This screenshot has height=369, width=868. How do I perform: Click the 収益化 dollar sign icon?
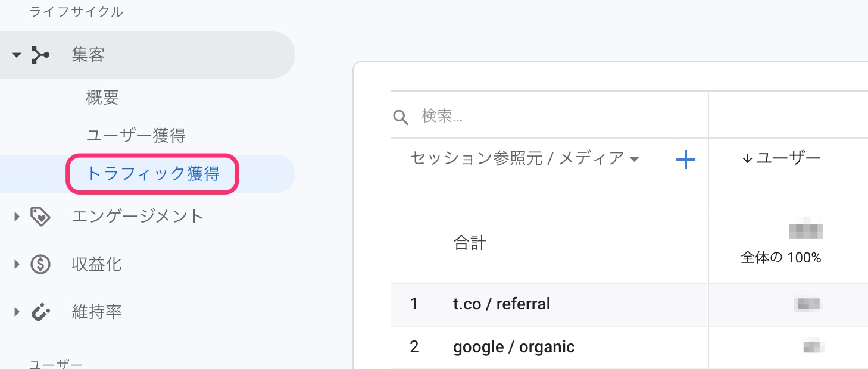point(40,264)
